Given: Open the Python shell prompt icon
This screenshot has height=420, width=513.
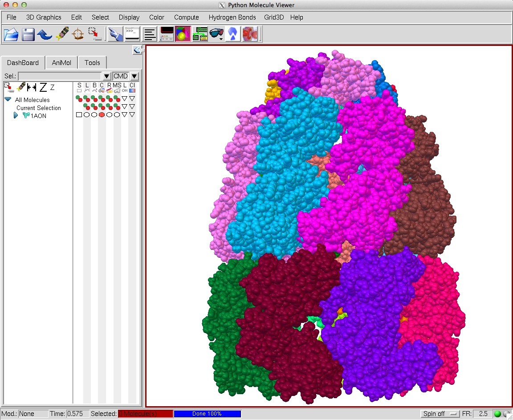Looking at the screenshot, I should 132,34.
